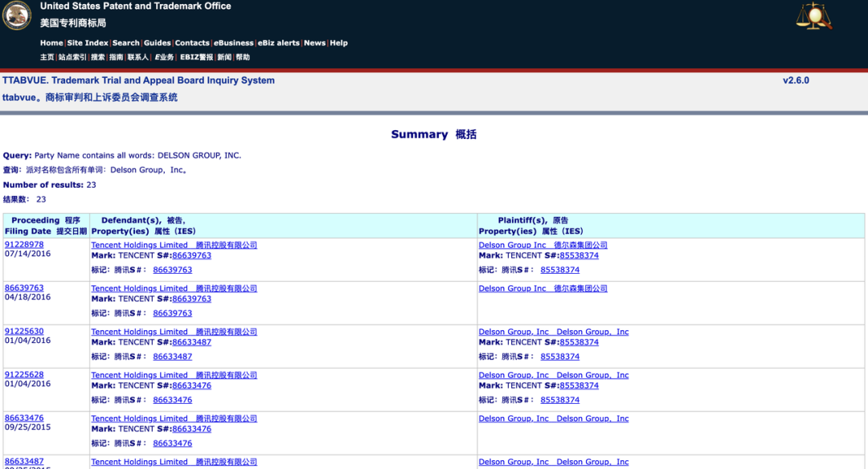The image size is (868, 469).
Task: Select News in the navigation bar
Action: coord(314,43)
